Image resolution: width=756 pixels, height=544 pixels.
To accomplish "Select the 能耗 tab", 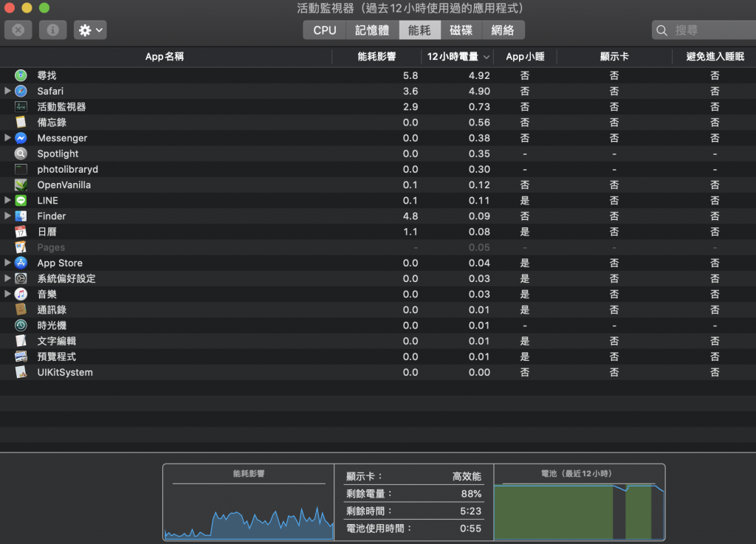I will coord(419,30).
